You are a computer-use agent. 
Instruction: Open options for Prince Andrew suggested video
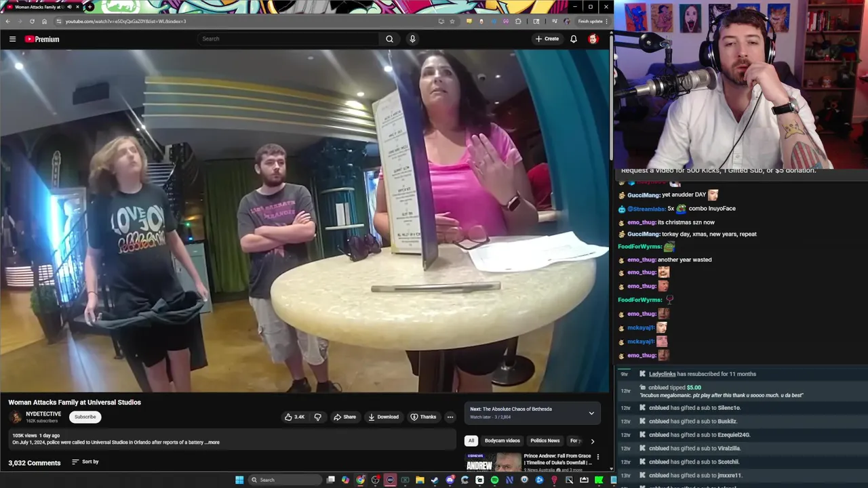597,457
